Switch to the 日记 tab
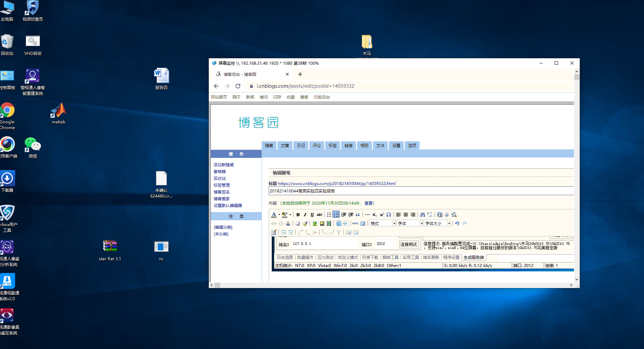644x349 pixels. click(x=301, y=145)
